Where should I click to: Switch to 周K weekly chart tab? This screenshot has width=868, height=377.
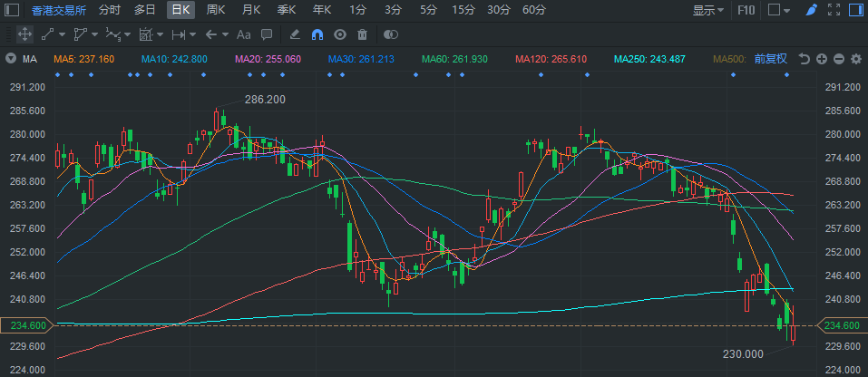216,10
